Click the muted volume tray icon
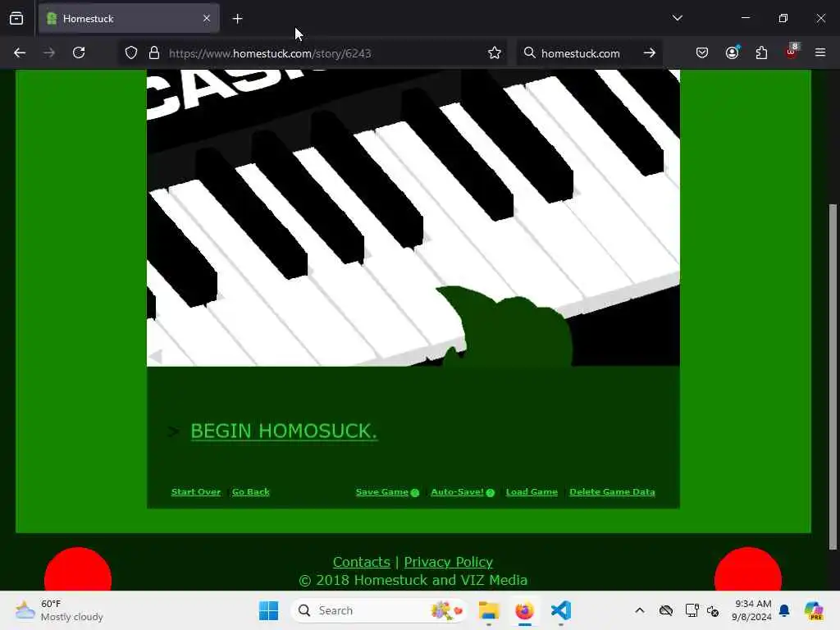The width and height of the screenshot is (840, 630). (x=713, y=610)
